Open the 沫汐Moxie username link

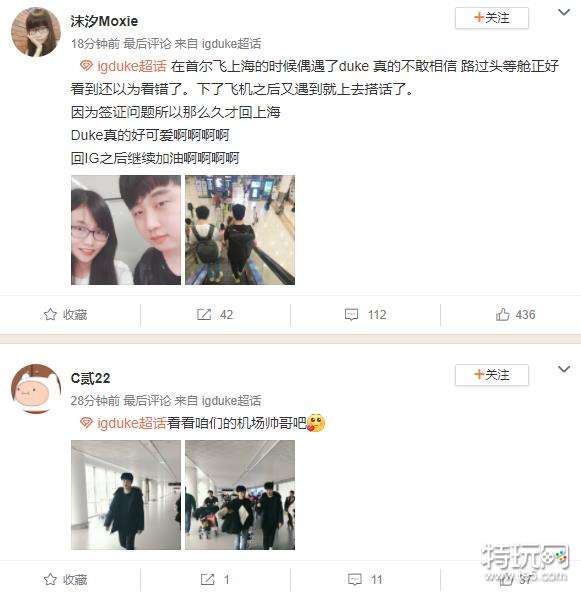(104, 21)
